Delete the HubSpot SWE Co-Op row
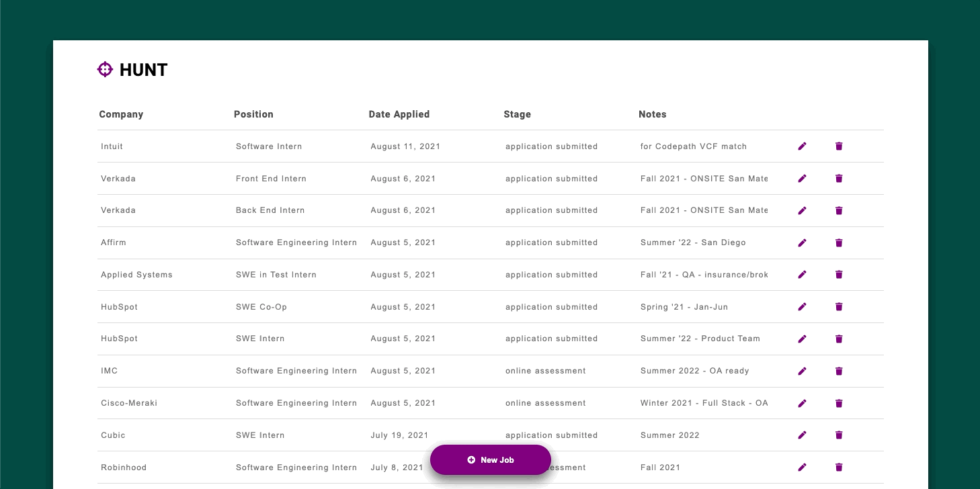 839,307
